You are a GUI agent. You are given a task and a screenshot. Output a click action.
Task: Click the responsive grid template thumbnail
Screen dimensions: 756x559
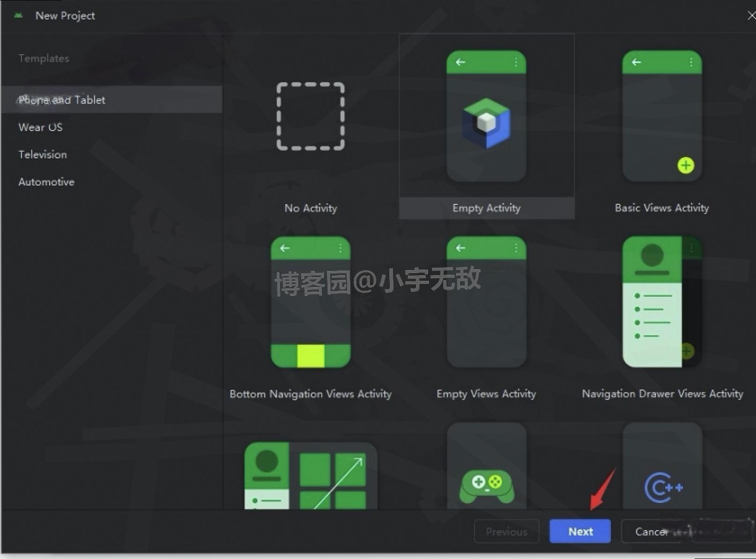click(310, 478)
